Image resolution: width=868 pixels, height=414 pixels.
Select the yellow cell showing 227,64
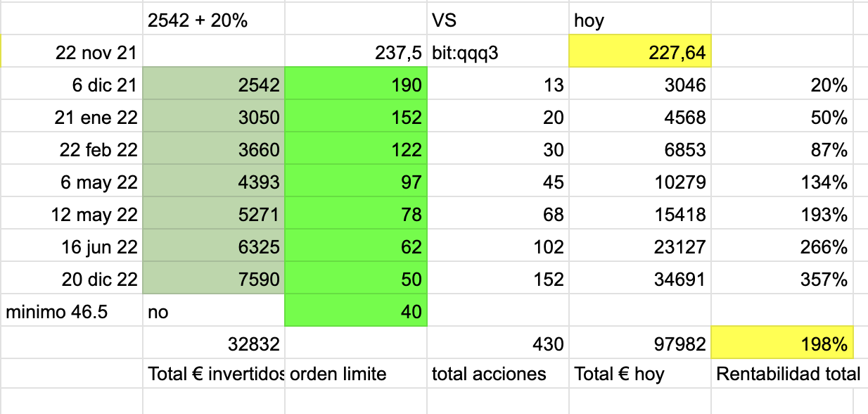click(640, 51)
